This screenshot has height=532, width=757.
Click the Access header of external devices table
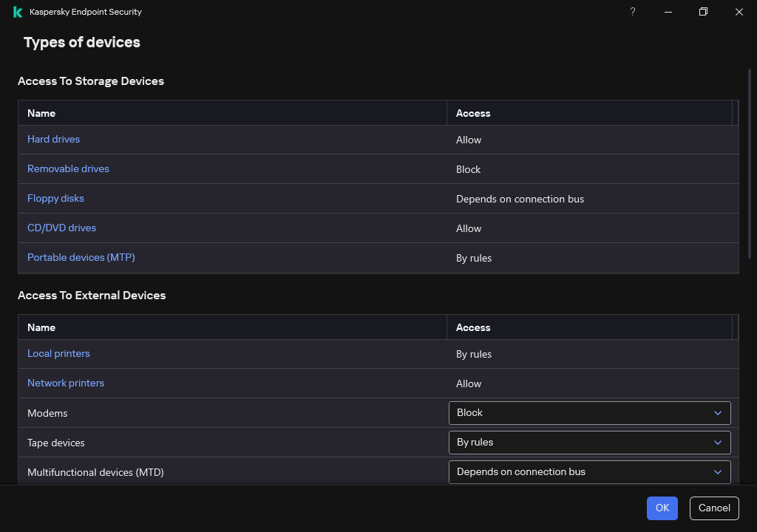[472, 327]
